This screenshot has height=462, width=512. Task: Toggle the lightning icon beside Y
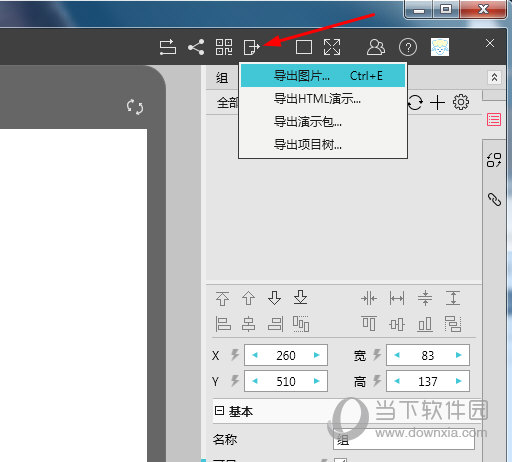coord(235,381)
